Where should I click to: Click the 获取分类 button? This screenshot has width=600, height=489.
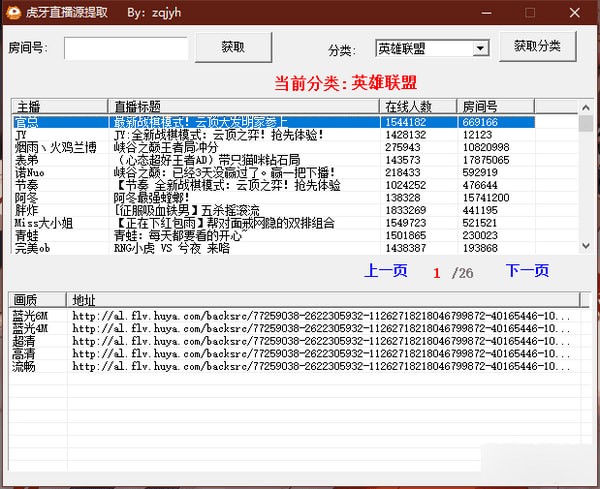538,47
